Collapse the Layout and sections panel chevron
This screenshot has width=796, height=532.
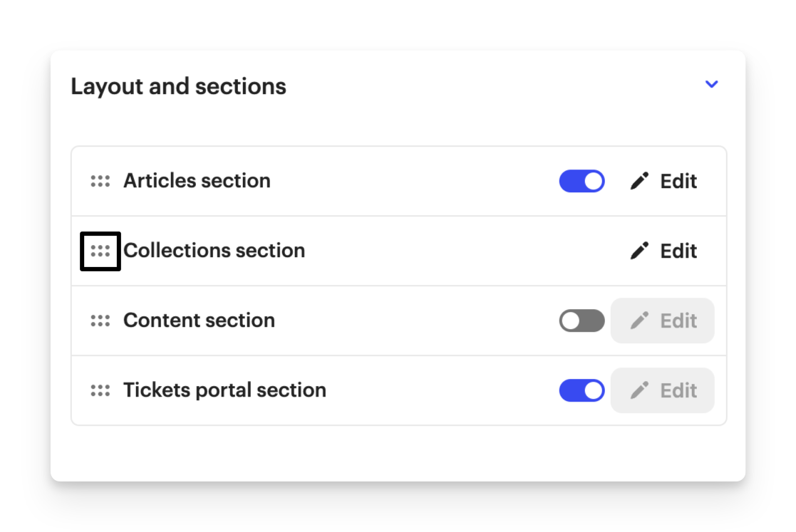tap(711, 84)
